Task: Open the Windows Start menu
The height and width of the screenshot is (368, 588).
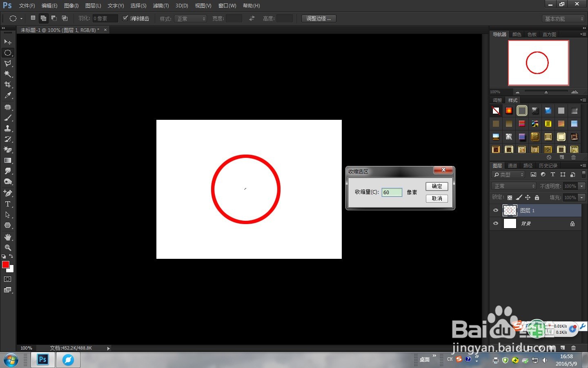Action: point(11,360)
